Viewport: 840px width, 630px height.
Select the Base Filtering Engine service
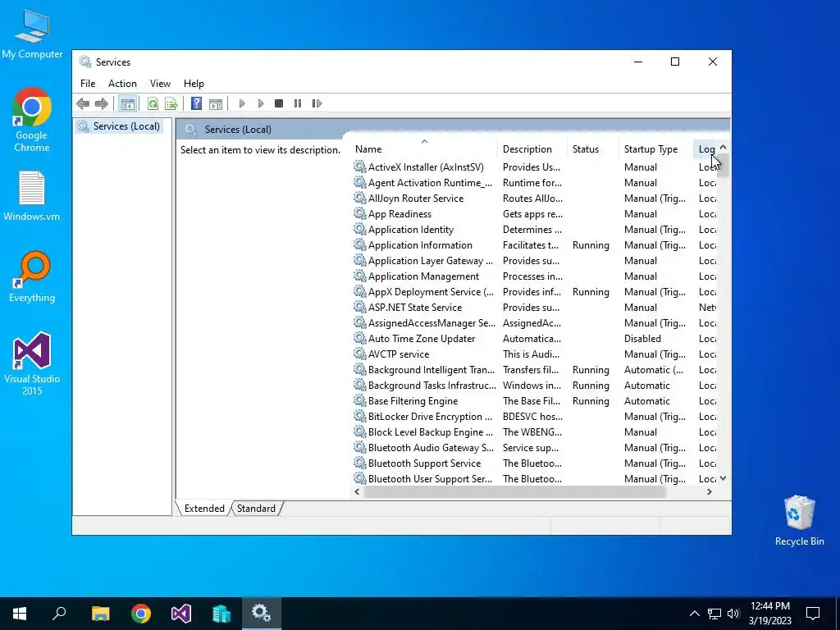click(x=535, y=400)
